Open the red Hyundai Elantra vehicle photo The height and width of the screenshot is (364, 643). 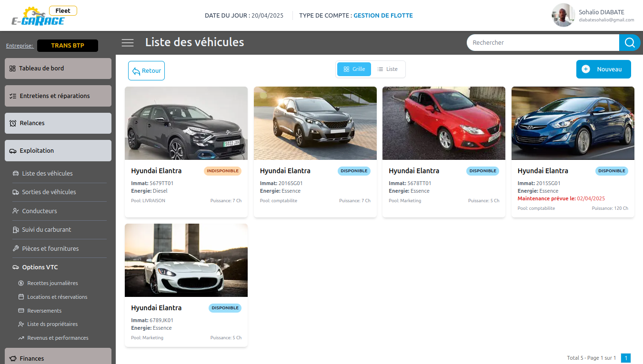coord(443,123)
